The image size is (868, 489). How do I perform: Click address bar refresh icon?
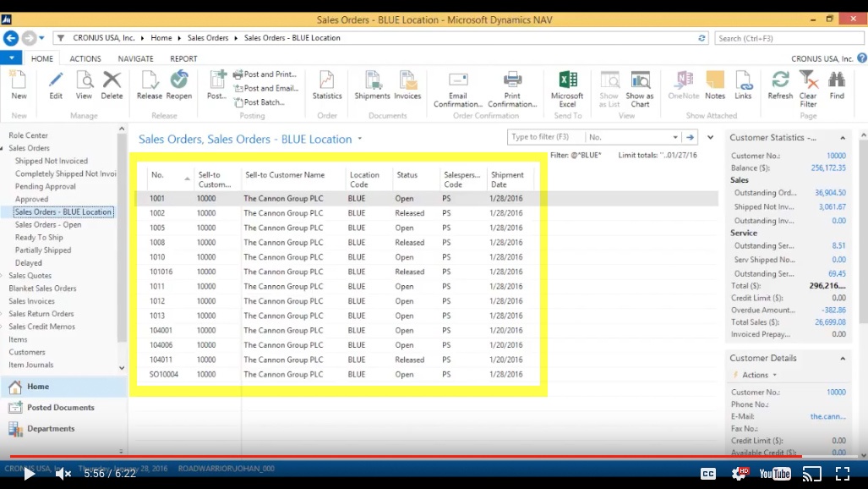702,38
